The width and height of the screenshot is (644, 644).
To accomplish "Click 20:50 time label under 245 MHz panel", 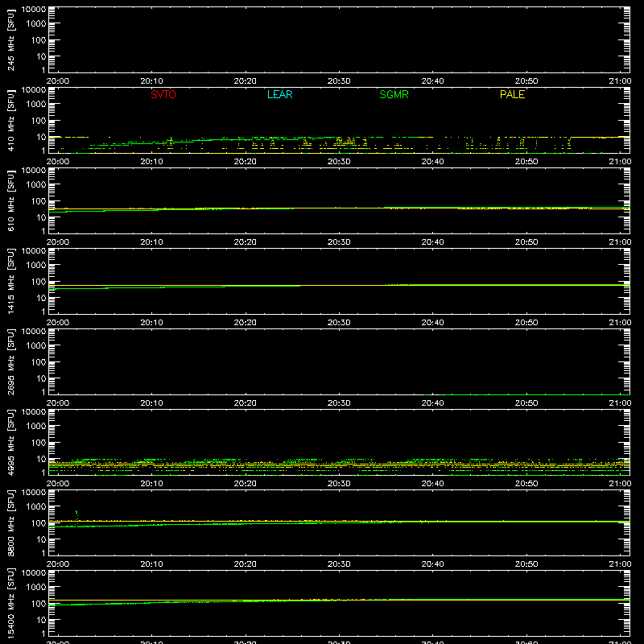I will point(526,81).
